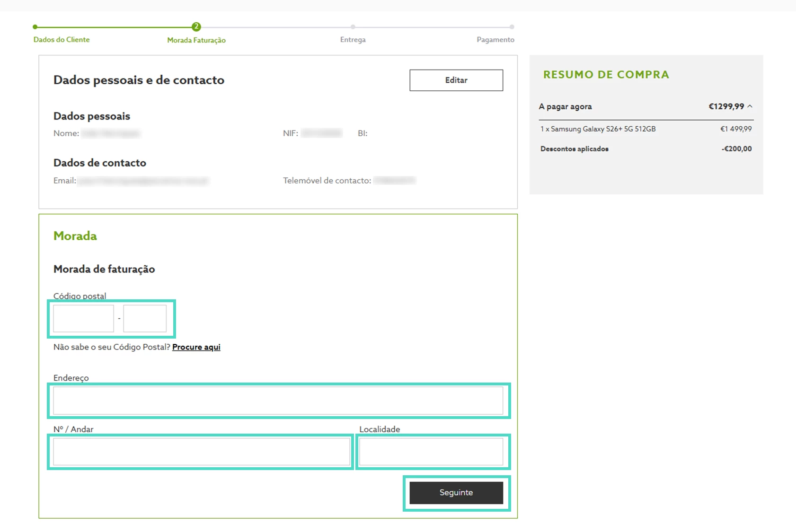Image resolution: width=796 pixels, height=532 pixels.
Task: Click into the Endereço field
Action: coord(278,401)
